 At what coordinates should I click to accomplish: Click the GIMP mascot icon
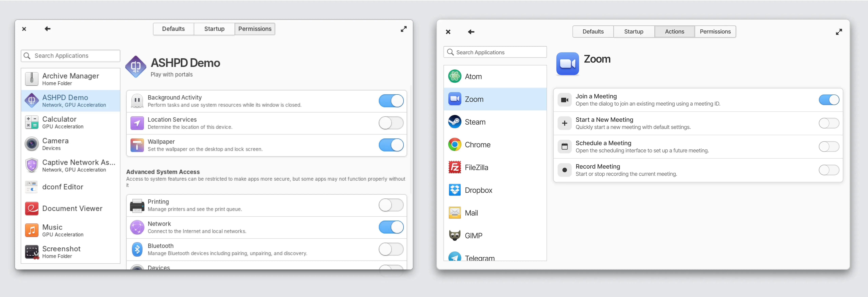click(455, 235)
